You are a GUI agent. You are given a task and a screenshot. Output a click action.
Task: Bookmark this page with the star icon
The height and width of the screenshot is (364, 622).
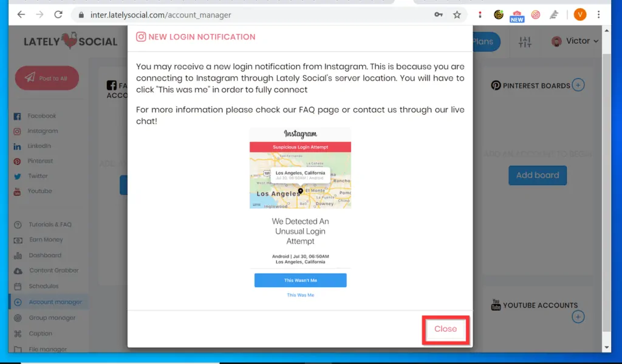(457, 15)
